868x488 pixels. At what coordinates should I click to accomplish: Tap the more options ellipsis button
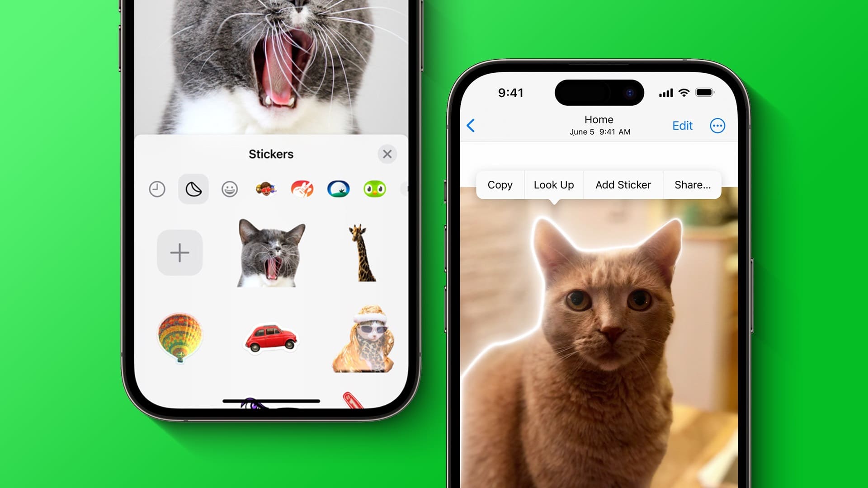click(718, 125)
